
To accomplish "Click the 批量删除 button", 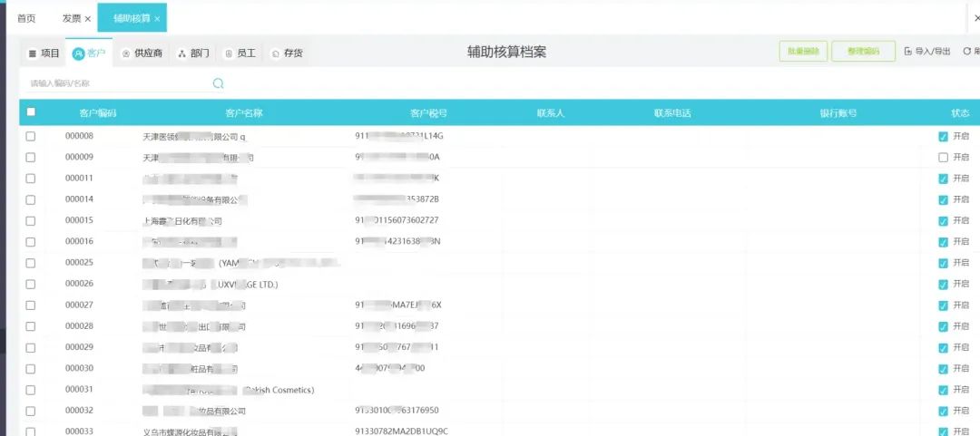I will click(803, 52).
